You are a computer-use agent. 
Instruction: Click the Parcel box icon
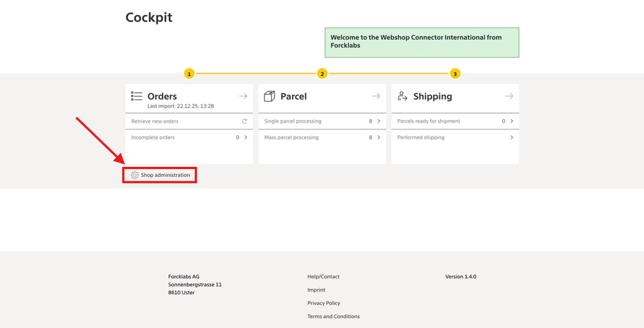[x=269, y=96]
